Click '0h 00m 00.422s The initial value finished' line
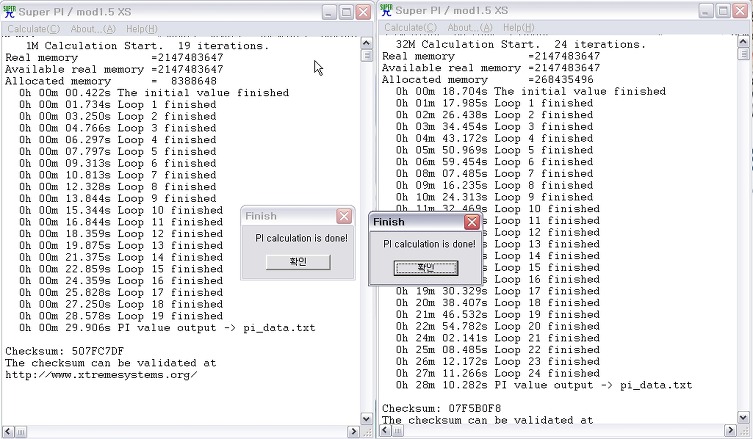The image size is (753, 439). [x=154, y=93]
